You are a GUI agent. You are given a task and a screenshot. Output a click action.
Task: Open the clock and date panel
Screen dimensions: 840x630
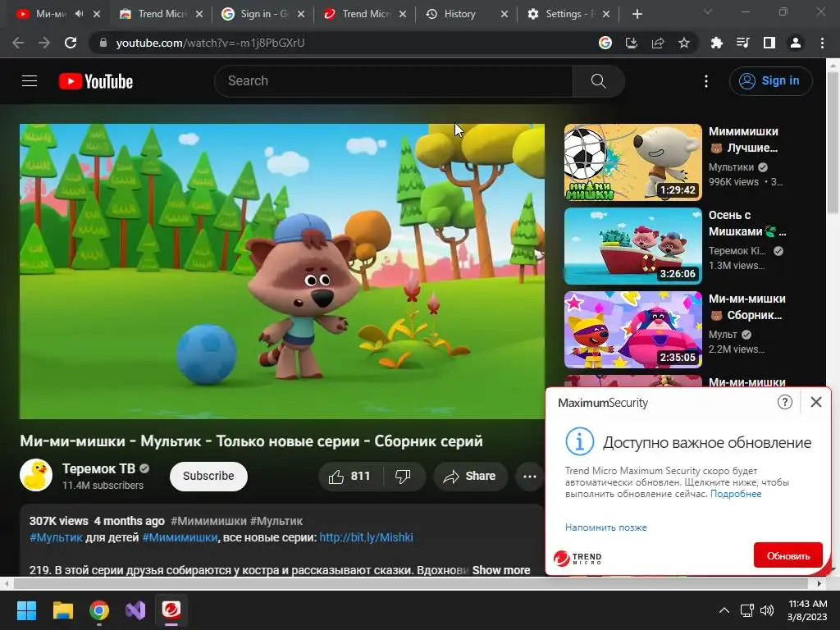tap(807, 610)
